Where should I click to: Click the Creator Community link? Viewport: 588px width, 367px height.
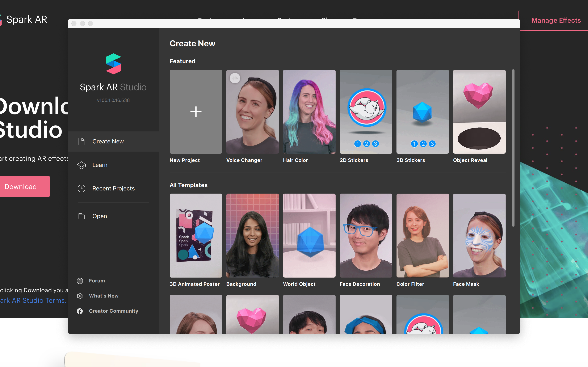(113, 311)
